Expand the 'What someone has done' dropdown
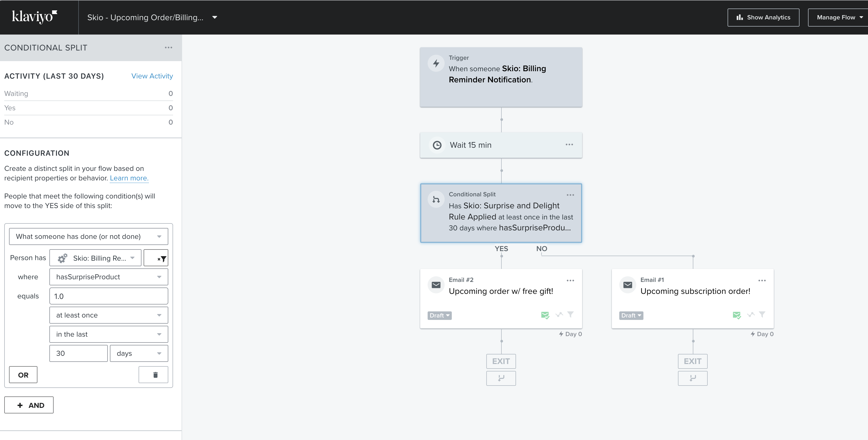868x440 pixels. click(x=89, y=236)
